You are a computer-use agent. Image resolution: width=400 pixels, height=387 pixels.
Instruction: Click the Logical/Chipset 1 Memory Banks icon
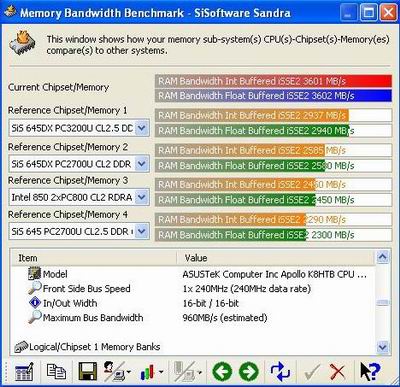coord(21,347)
